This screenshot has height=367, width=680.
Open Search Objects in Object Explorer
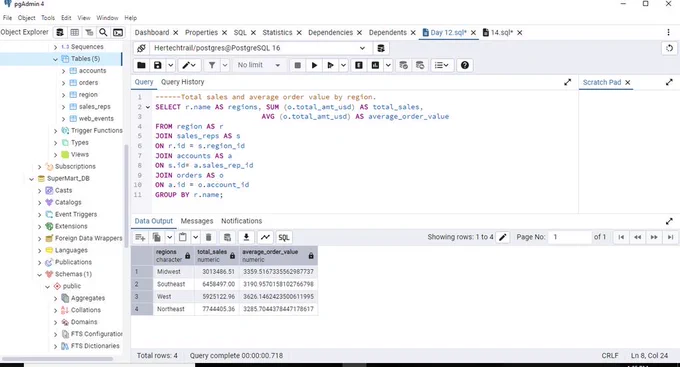103,33
